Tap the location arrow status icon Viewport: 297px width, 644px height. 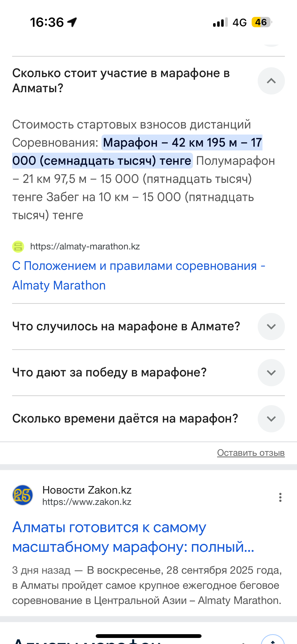tap(72, 22)
